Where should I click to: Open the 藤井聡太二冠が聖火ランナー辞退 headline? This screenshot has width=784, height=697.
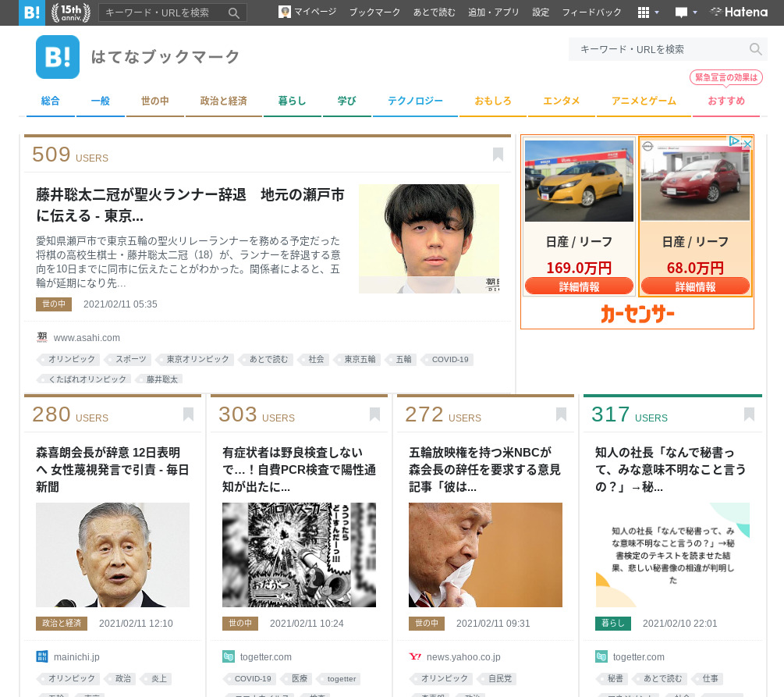(x=190, y=205)
